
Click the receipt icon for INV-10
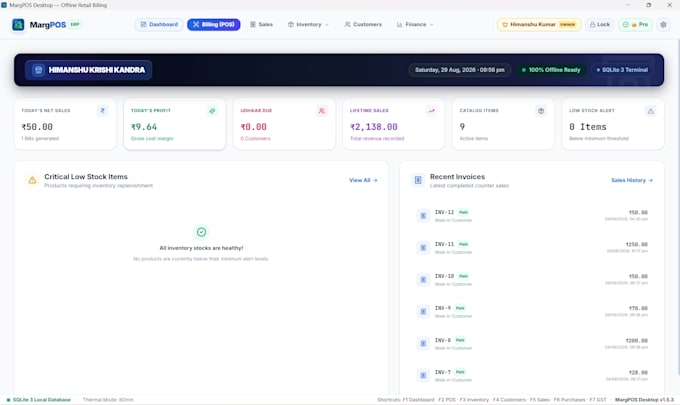(x=423, y=280)
